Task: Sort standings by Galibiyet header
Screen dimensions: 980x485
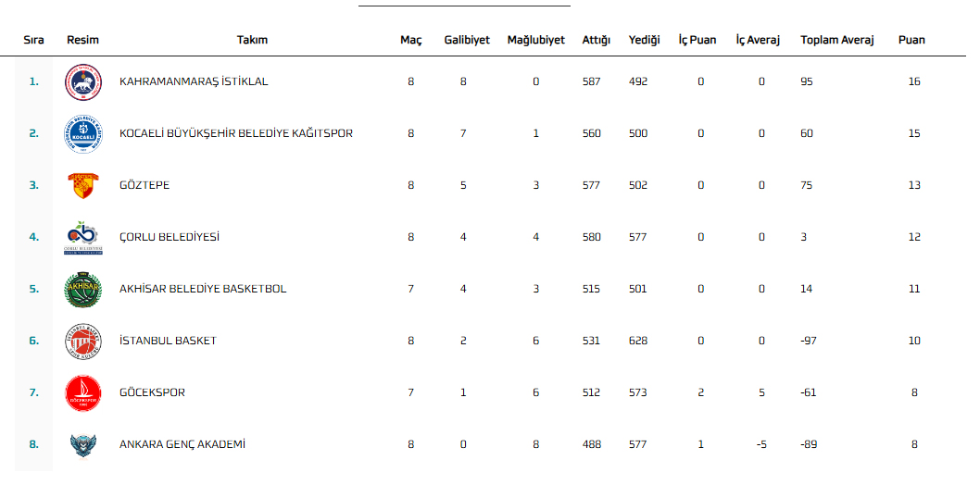Action: [468, 40]
